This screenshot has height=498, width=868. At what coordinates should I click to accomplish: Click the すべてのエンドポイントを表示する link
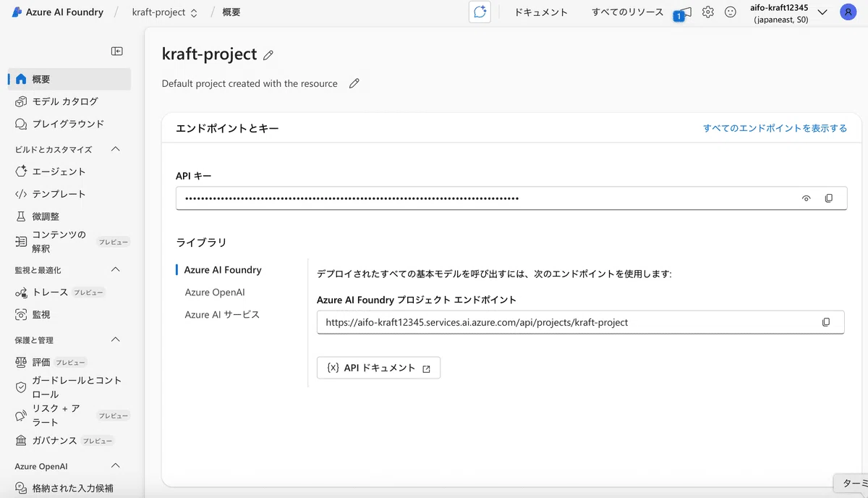click(x=775, y=128)
